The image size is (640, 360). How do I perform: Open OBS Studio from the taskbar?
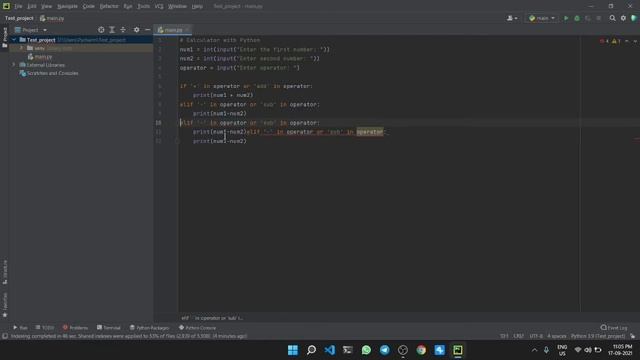403,350
